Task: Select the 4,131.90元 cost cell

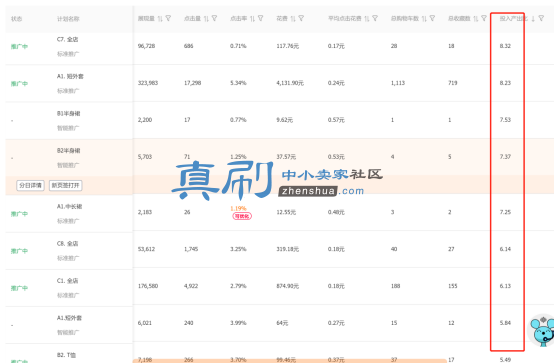Action: (x=290, y=83)
